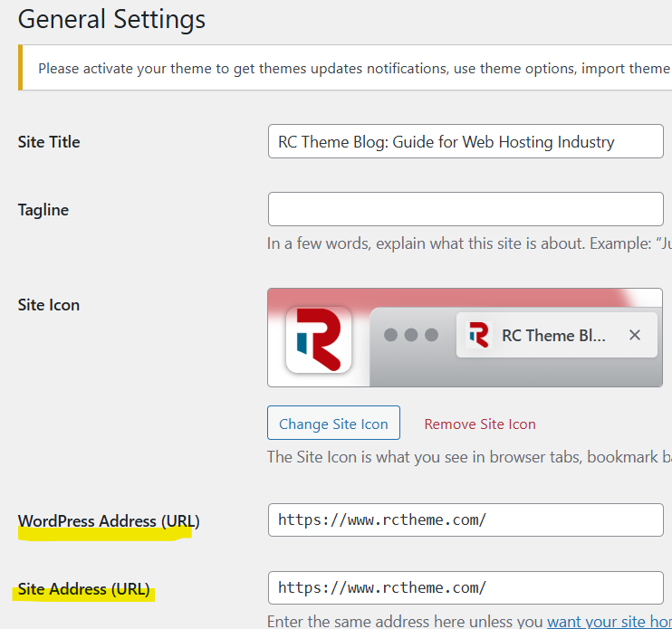Click the Site Address (URL) label
Screen dimensions: 672x629
click(84, 589)
